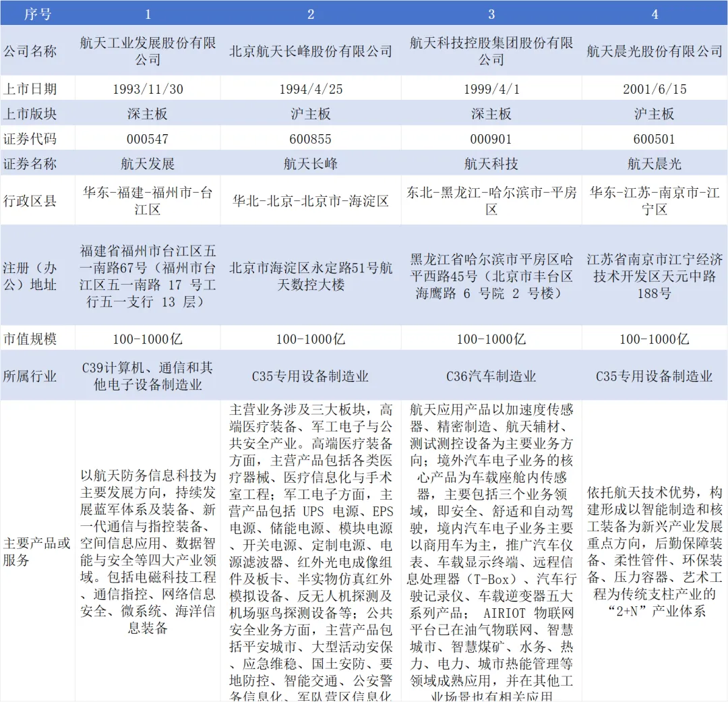Click address cell starting 黑龙江省哈尔滨市平房区
Screen dimensions: 728x702
(491, 276)
